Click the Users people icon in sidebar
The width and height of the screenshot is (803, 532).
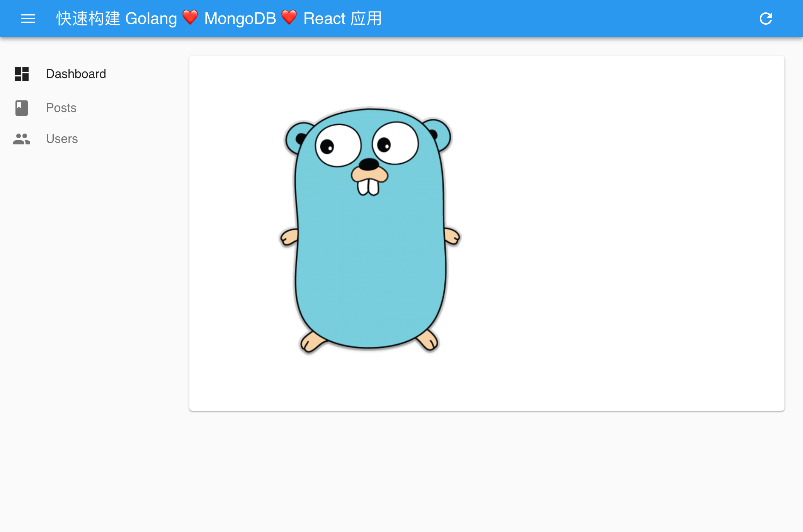(22, 139)
